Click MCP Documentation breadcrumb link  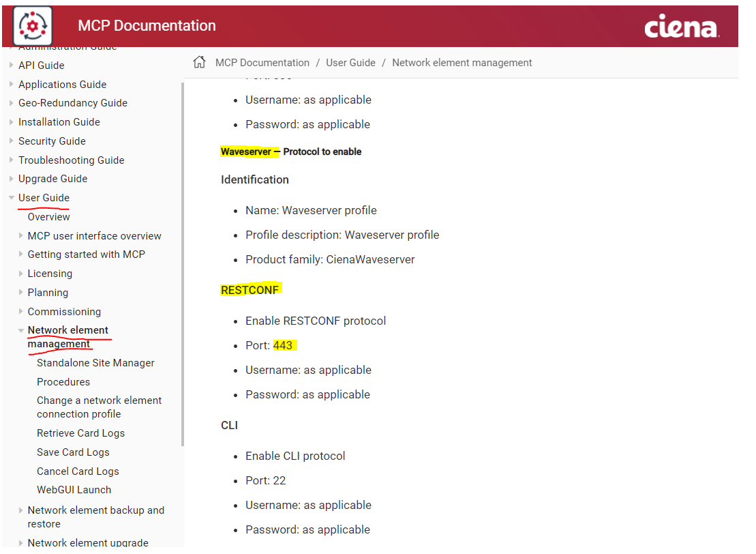(x=262, y=63)
